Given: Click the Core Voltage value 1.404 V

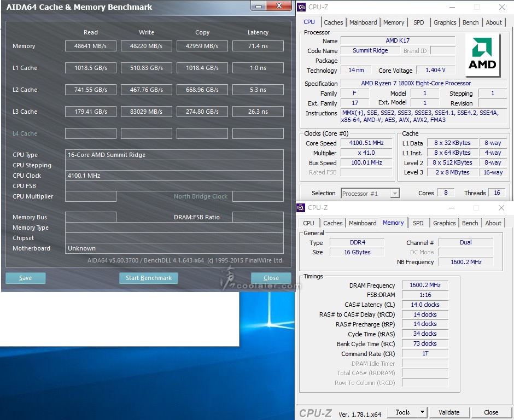Looking at the screenshot, I should 435,70.
